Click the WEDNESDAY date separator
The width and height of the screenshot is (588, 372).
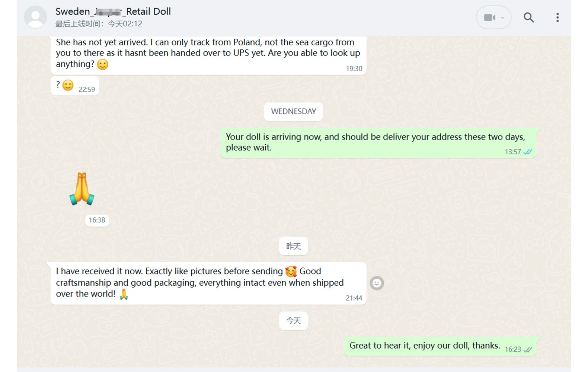pyautogui.click(x=294, y=111)
